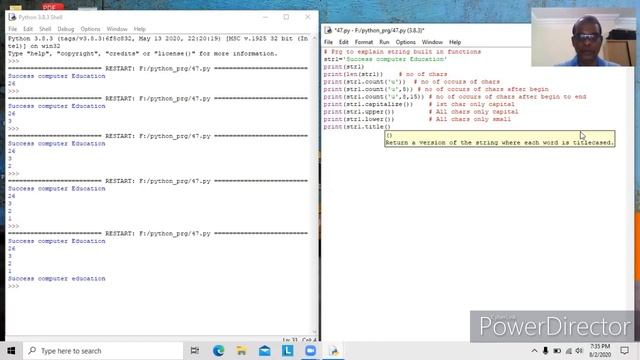Open Options menu in Python Shell window

(x=90, y=29)
